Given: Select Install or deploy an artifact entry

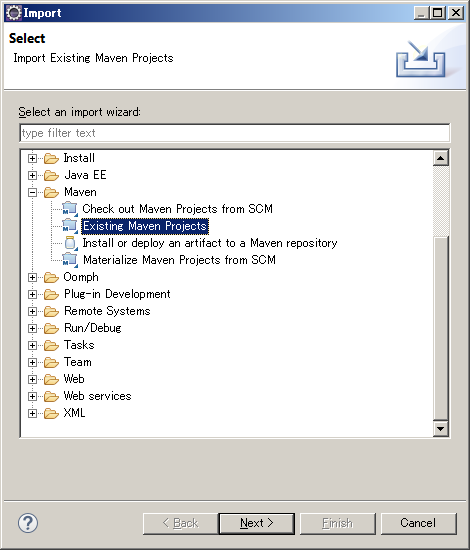Looking at the screenshot, I should click(x=210, y=243).
